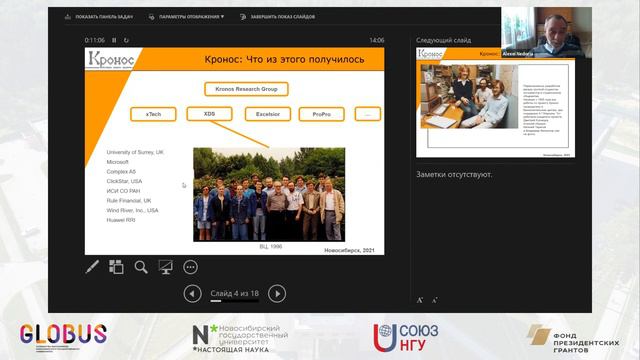Click 'ClickStar, USA' list entry
The height and width of the screenshot is (360, 640).
(124, 181)
